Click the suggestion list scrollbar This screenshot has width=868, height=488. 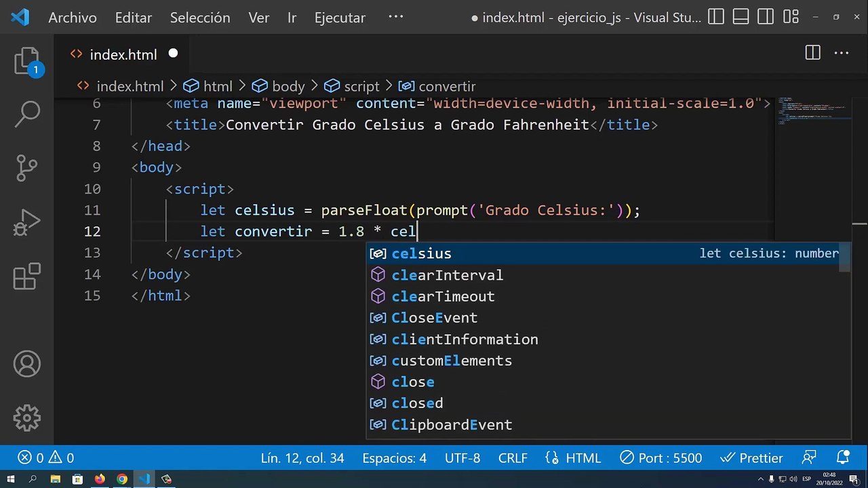coord(844,258)
